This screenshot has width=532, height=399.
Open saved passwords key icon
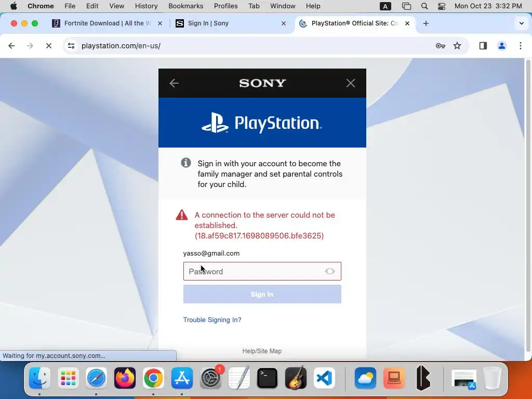[441, 46]
